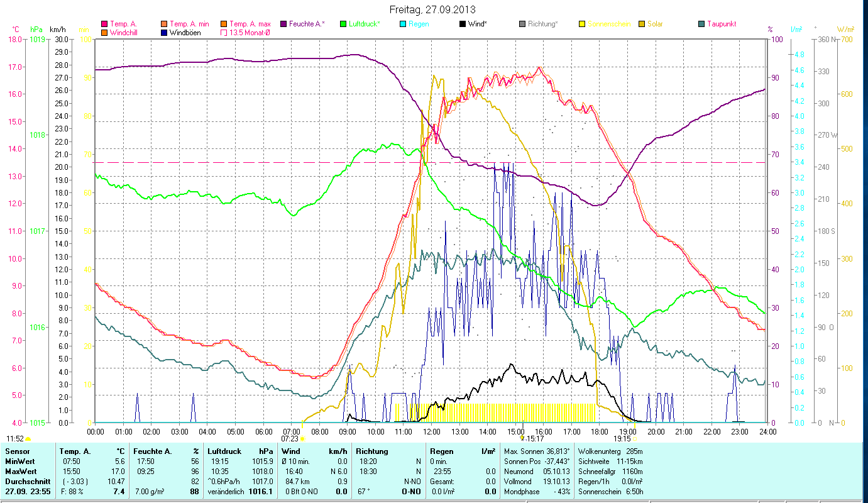
Task: Click the Schneefallgr 1160m entry
Action: coord(610,471)
